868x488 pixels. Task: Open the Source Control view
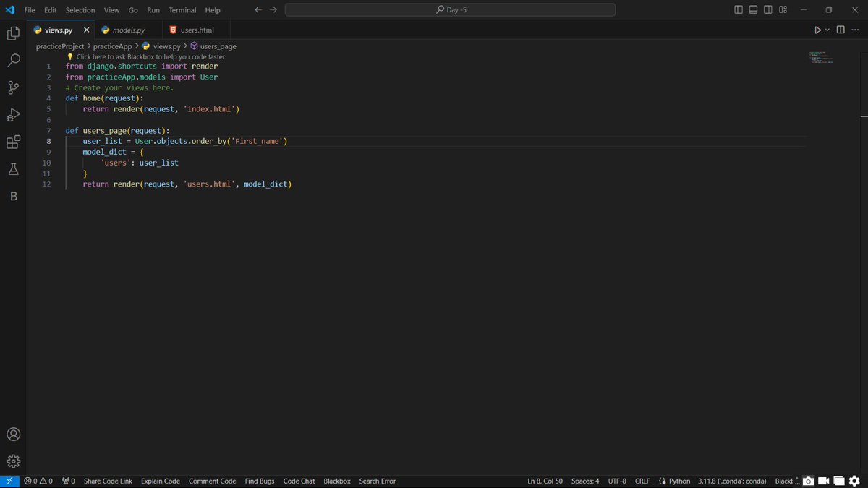point(13,87)
